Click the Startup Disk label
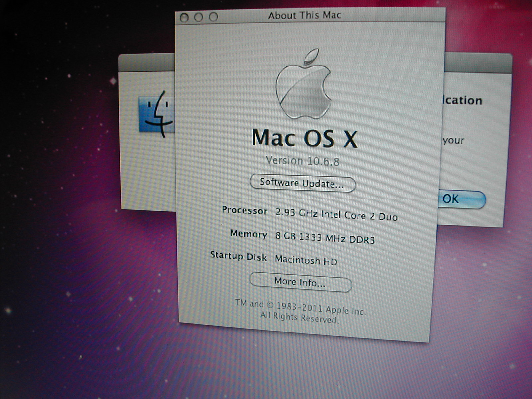 coord(239,256)
